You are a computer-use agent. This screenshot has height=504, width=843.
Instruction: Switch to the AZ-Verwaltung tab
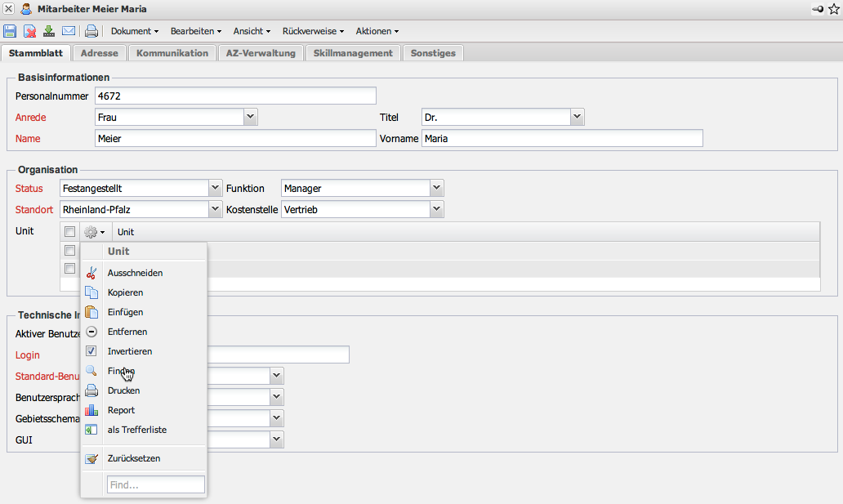point(261,53)
